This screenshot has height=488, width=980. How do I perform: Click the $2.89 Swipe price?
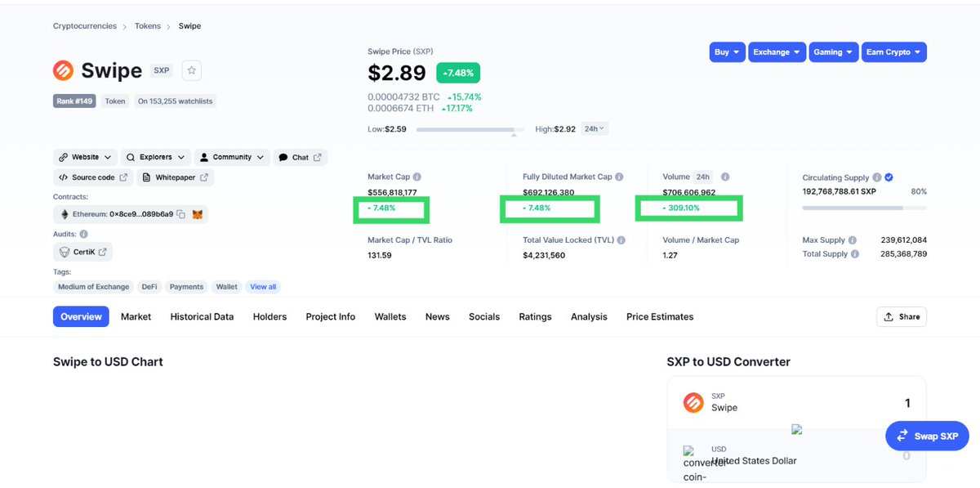pyautogui.click(x=397, y=73)
